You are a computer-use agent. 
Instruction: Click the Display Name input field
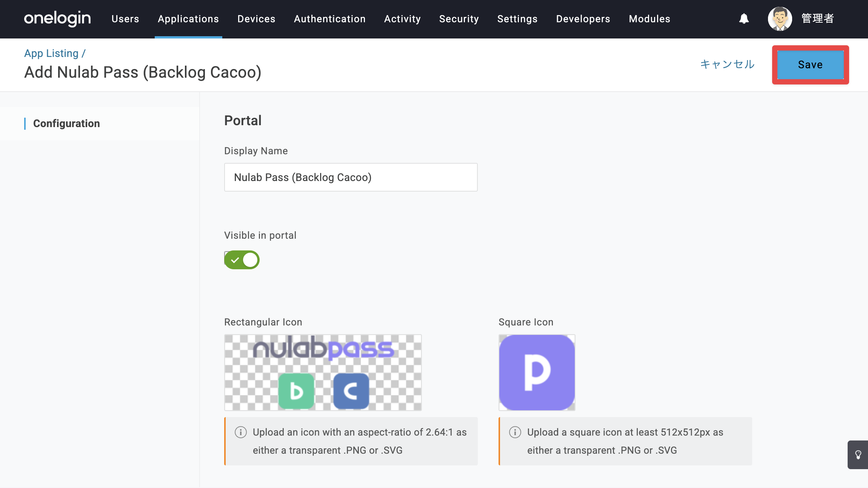pyautogui.click(x=351, y=177)
